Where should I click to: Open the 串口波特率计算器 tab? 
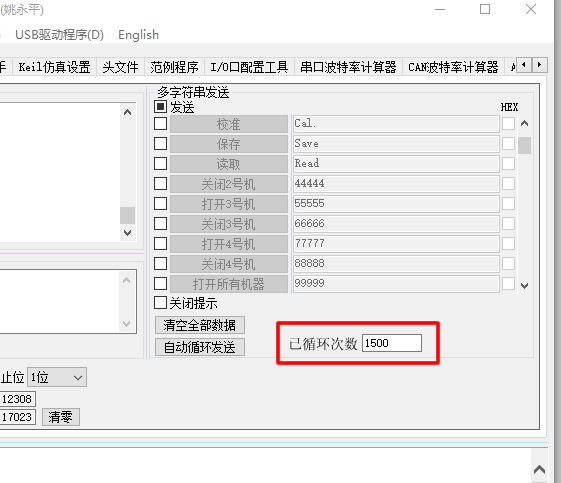pos(348,67)
